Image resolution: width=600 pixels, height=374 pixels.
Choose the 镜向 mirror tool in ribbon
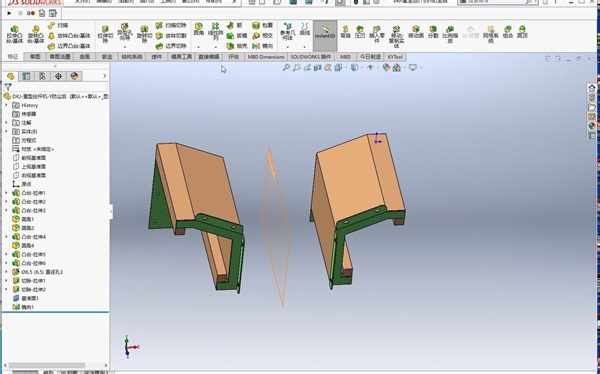(262, 46)
